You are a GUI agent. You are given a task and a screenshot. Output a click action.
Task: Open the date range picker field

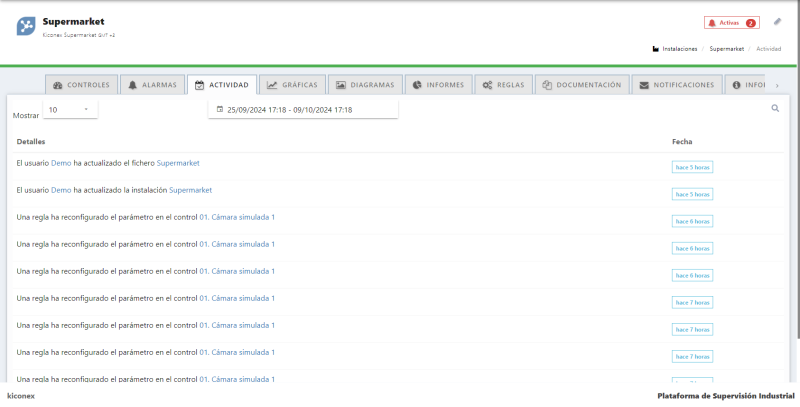(303, 110)
